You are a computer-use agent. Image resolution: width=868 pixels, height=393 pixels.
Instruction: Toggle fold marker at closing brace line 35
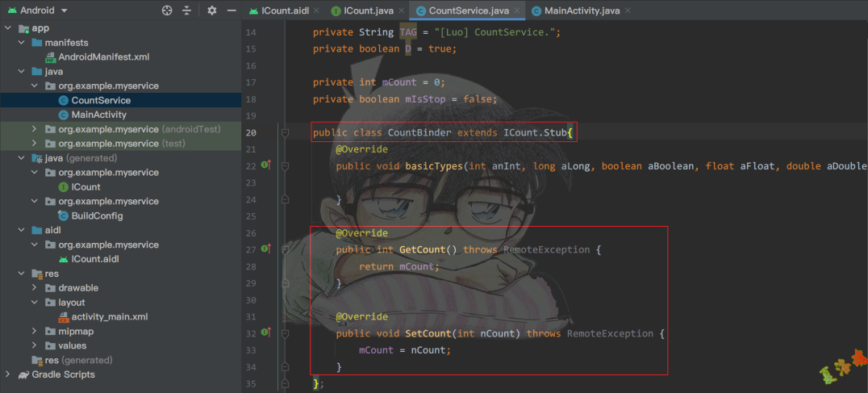[285, 383]
